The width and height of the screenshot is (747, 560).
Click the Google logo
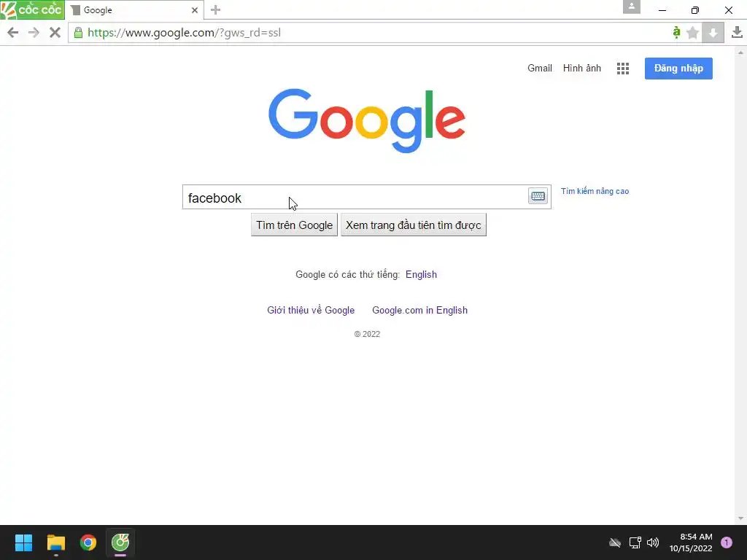366,120
